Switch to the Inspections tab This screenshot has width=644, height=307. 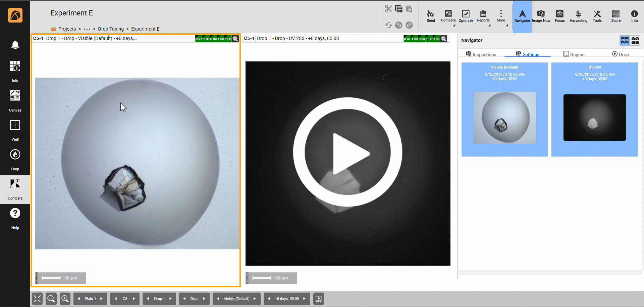tap(481, 54)
